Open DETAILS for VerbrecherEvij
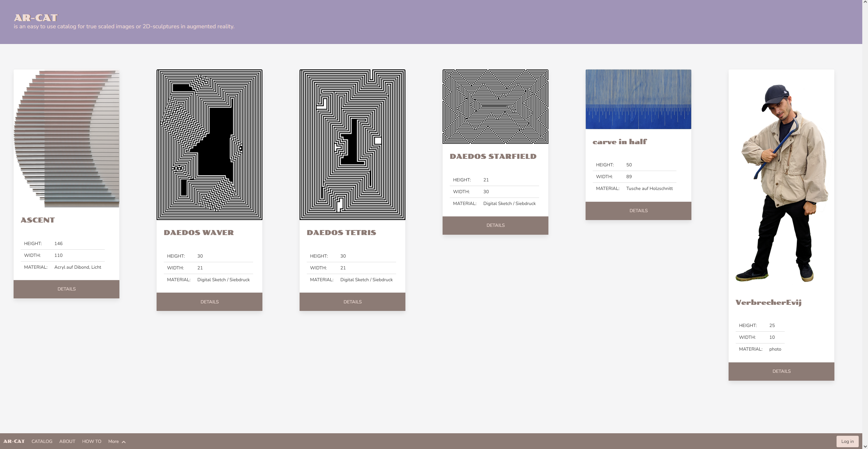 [x=781, y=371]
